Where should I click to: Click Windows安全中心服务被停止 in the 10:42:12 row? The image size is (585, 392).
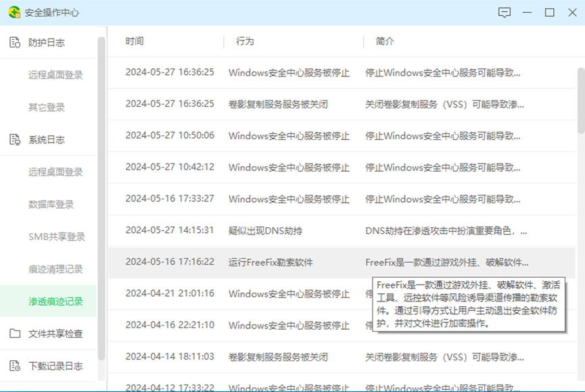click(x=289, y=168)
